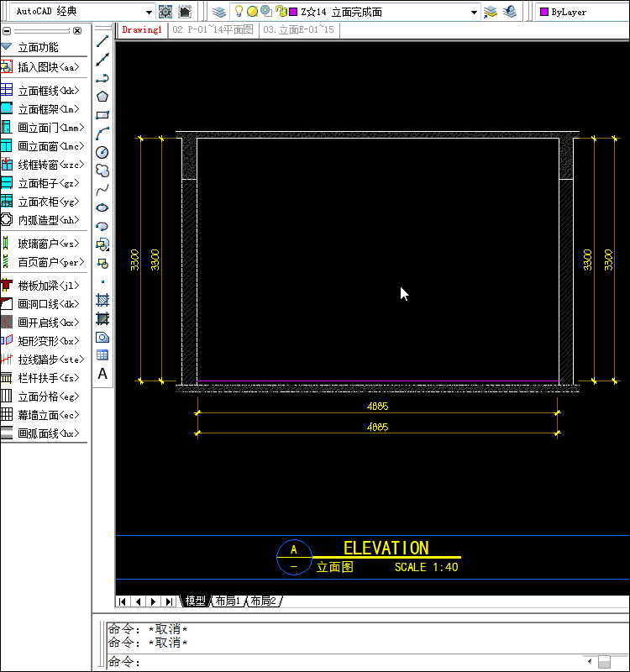Screen dimensions: 630x672
Task: Select the Ellipse Arc tool
Action: tap(102, 226)
